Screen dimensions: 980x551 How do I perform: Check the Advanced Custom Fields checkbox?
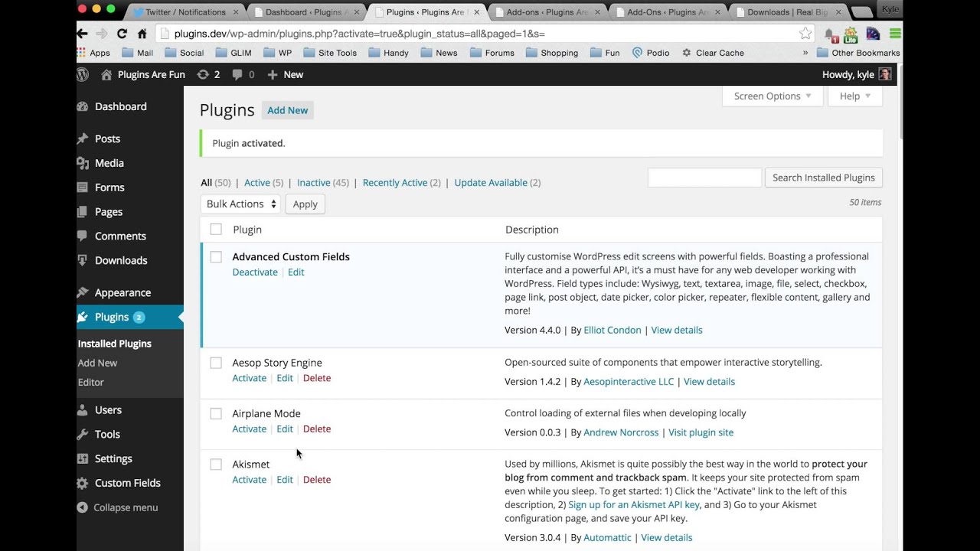point(216,257)
